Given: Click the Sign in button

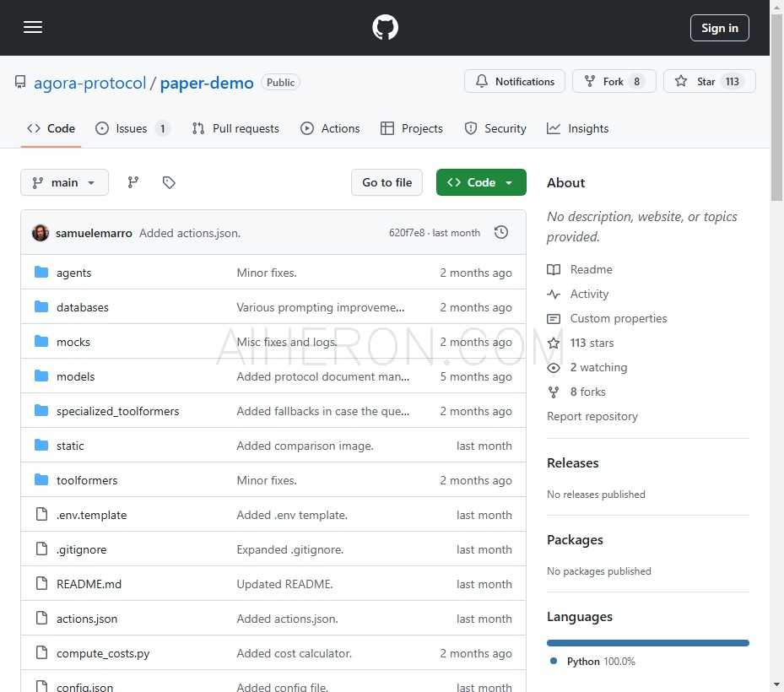Looking at the screenshot, I should (x=719, y=28).
